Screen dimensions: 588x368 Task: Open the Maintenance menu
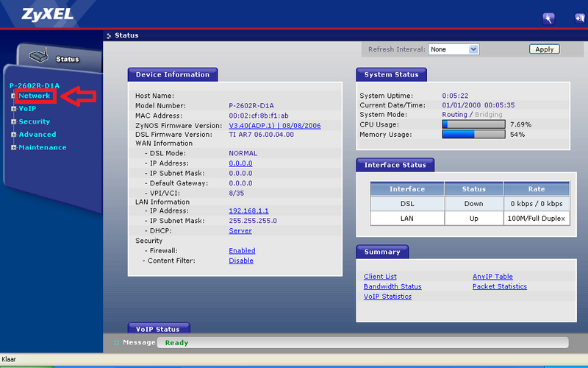(x=43, y=147)
